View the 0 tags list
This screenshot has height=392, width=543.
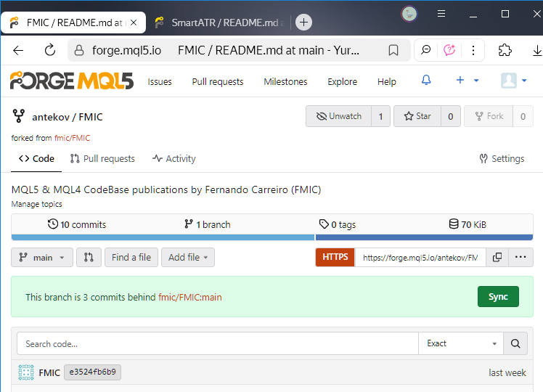338,224
